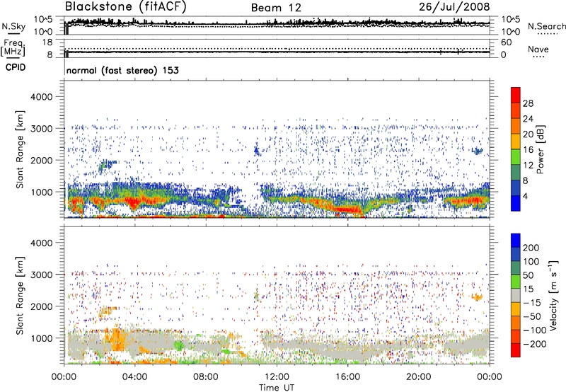Click the '16:00' time tick label
Viewport: 566px width, 392px height.
pos(347,377)
